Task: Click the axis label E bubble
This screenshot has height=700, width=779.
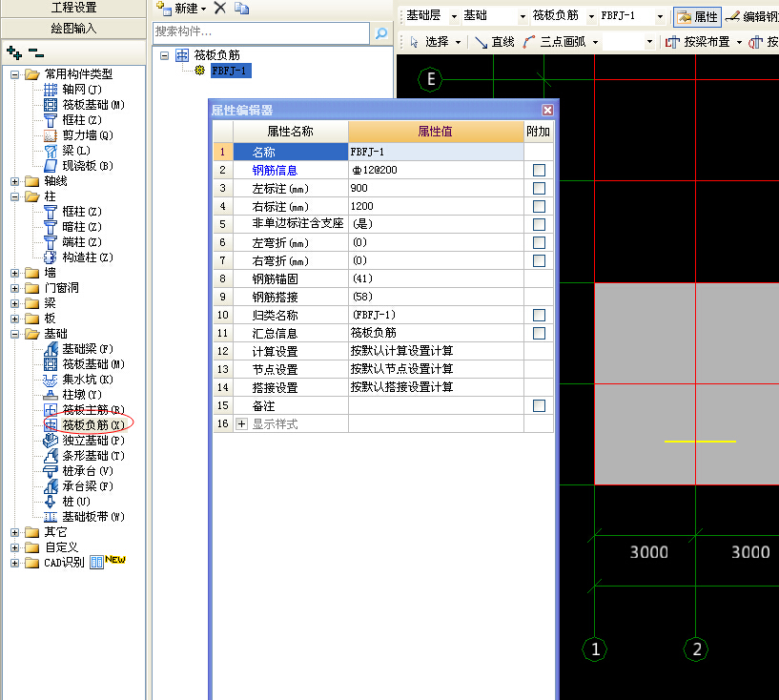Action: pos(431,79)
